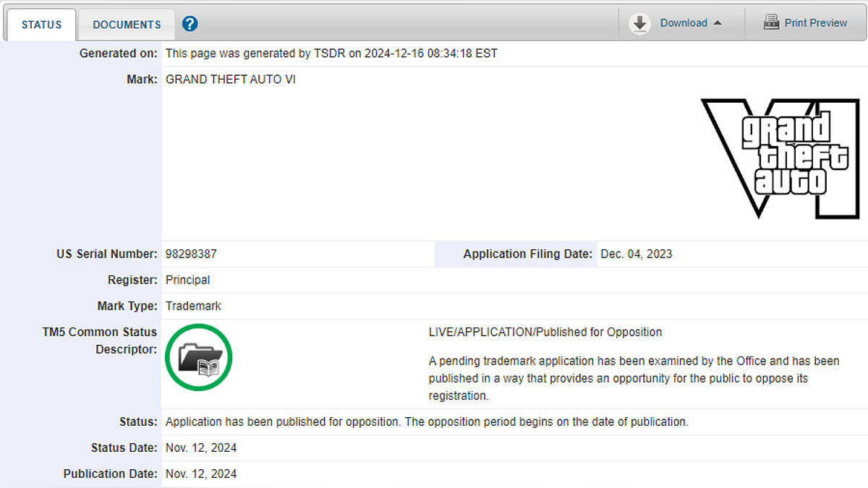This screenshot has height=488, width=868.
Task: Click the Print Preview printer icon
Action: pyautogui.click(x=771, y=22)
